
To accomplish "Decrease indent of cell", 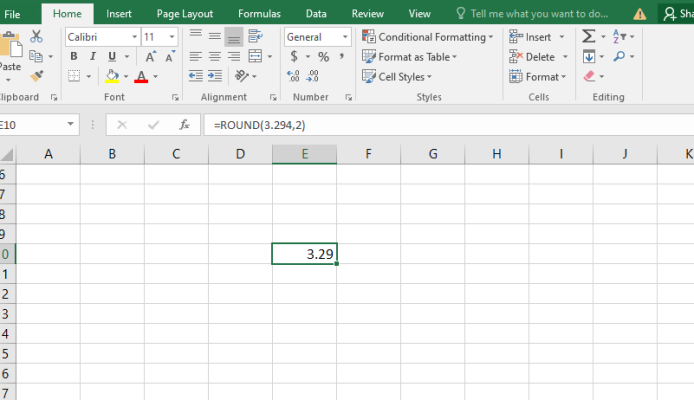I will [x=196, y=76].
